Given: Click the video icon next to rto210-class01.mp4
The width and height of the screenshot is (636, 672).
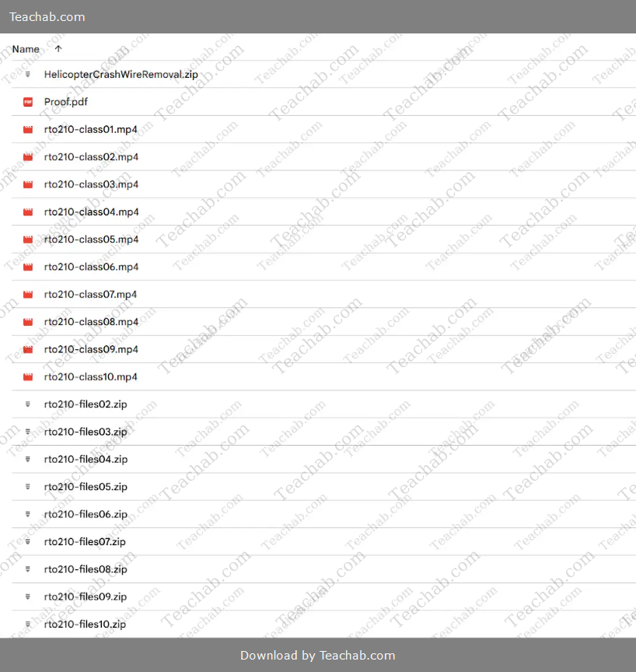Looking at the screenshot, I should click(28, 130).
